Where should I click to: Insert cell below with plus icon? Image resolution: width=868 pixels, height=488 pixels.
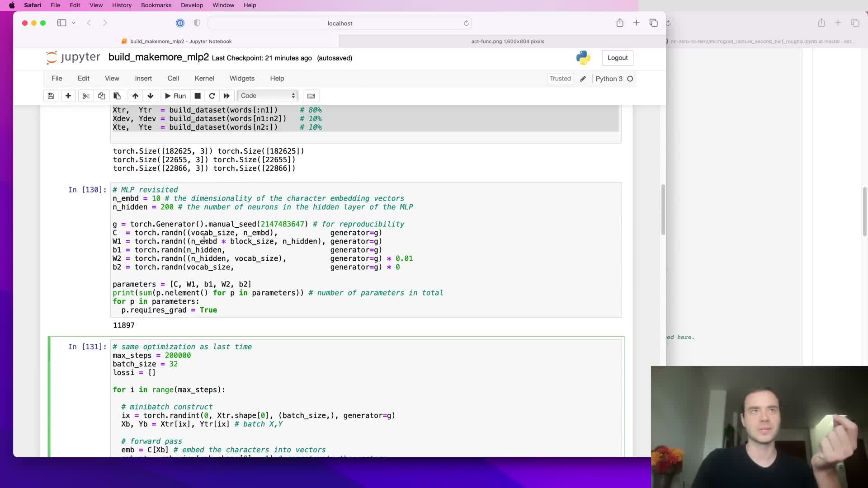(x=68, y=96)
